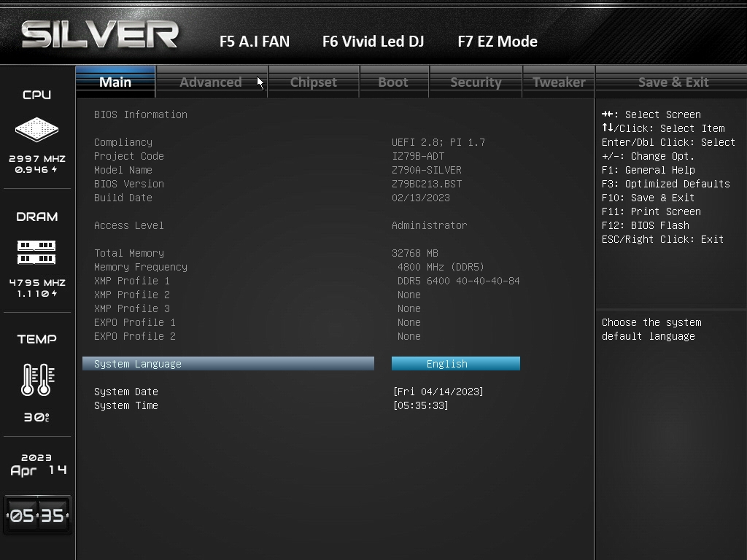
Task: Click the 'F11: Print Screen' hint
Action: (651, 211)
